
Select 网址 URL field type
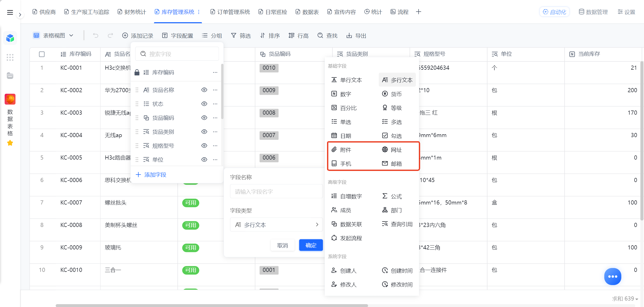tap(392, 150)
